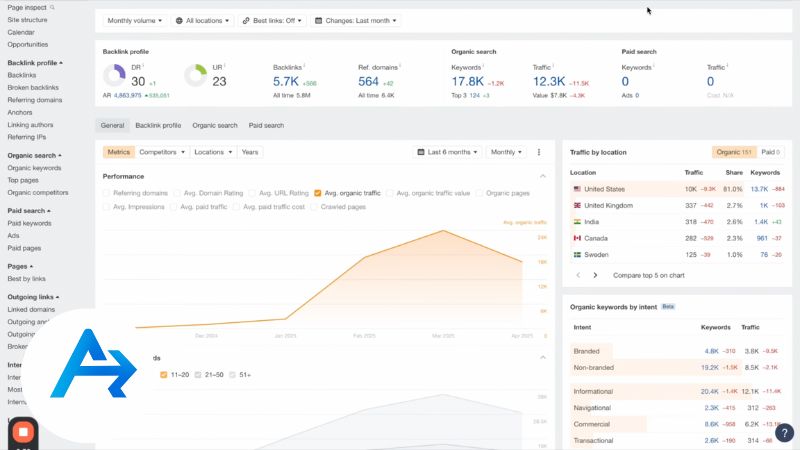Open Locations dropdown in chart toolbar
Image resolution: width=800 pixels, height=450 pixels.
213,152
